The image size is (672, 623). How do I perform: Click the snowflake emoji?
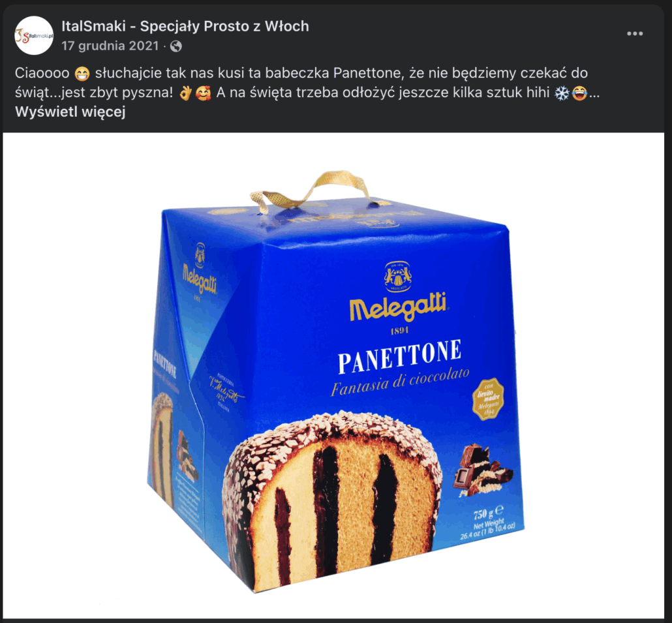tap(562, 93)
